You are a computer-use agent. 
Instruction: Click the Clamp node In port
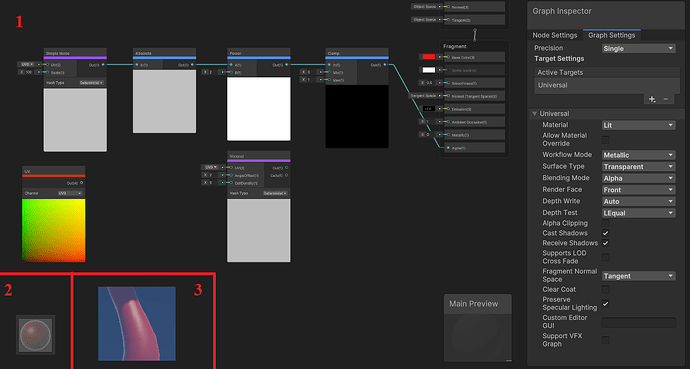(329, 65)
